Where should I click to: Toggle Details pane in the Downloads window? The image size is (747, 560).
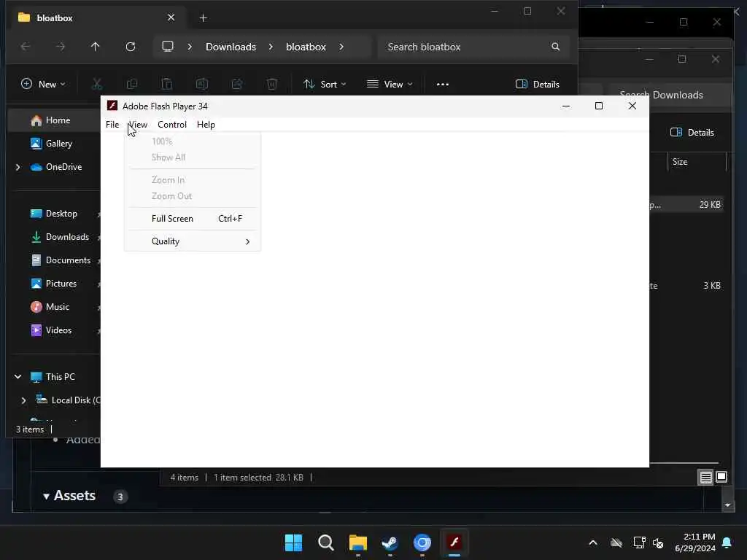tap(692, 133)
